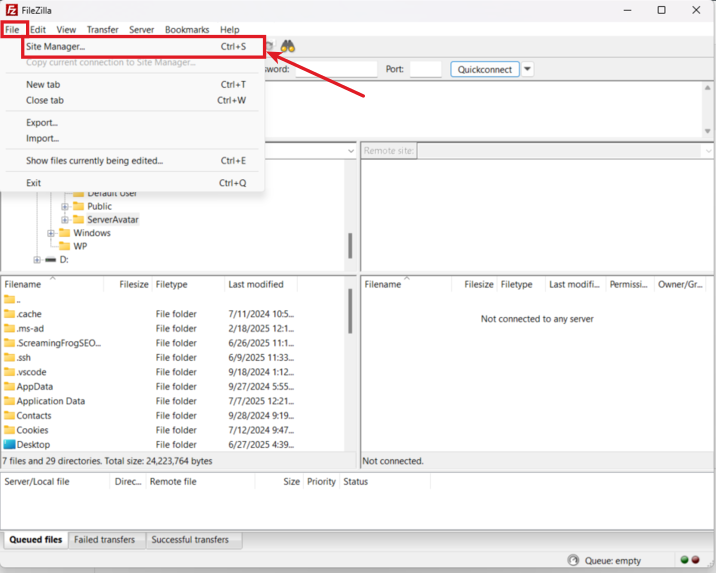Open the Edit menu
Screen dimensions: 716x573
point(38,30)
